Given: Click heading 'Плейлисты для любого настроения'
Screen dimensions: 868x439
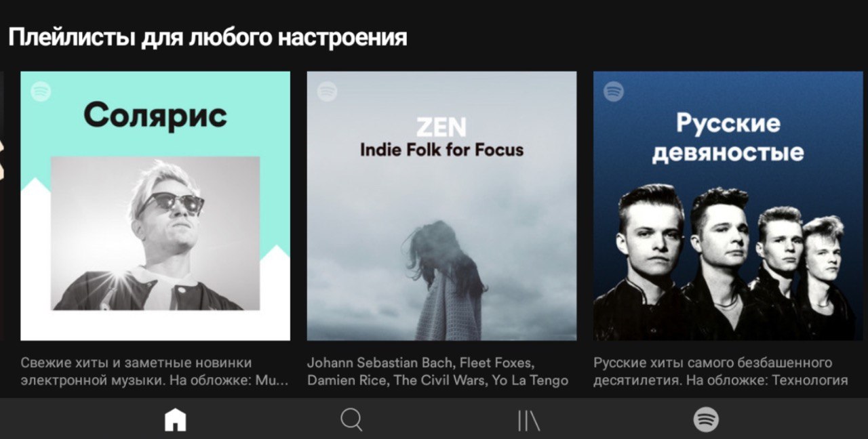Looking at the screenshot, I should click(x=208, y=37).
